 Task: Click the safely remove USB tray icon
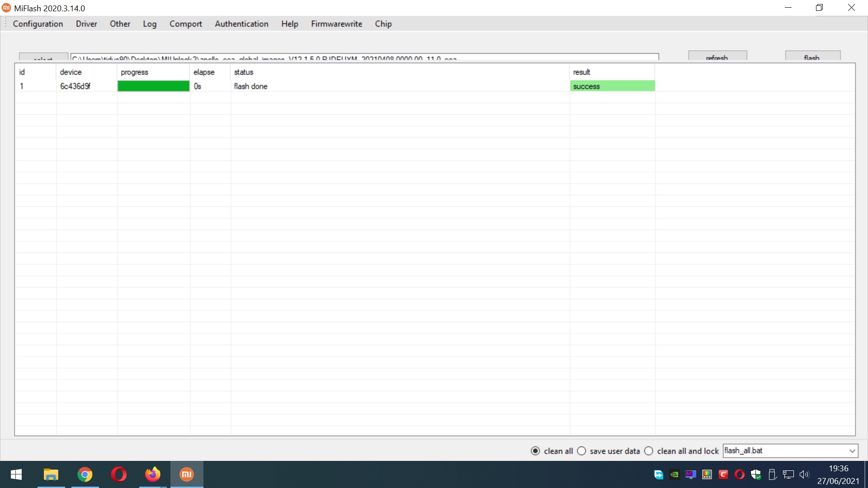tap(772, 474)
